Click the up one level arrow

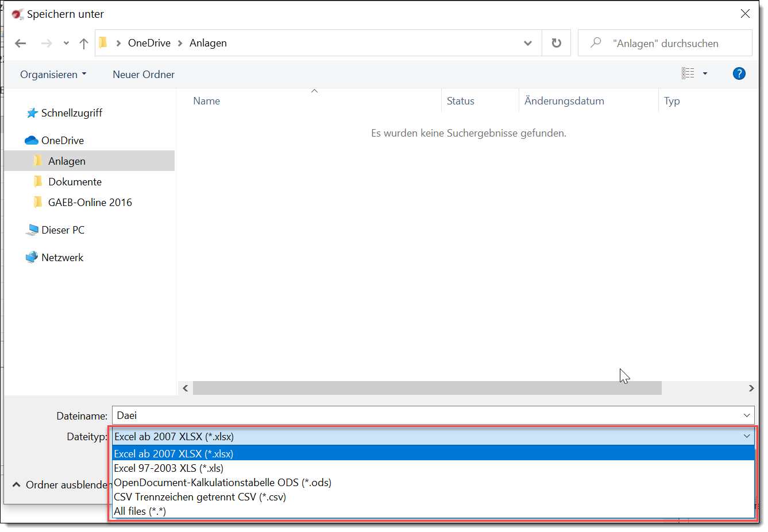[x=84, y=44]
